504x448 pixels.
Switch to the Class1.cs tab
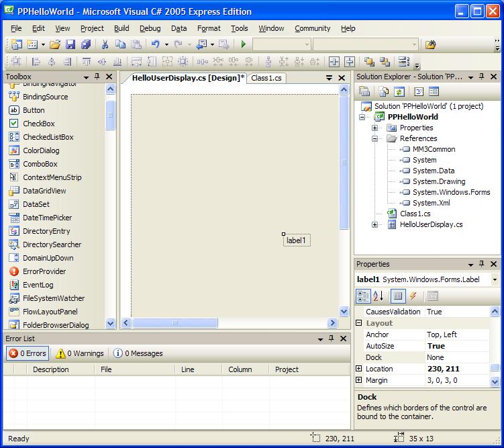(x=266, y=78)
